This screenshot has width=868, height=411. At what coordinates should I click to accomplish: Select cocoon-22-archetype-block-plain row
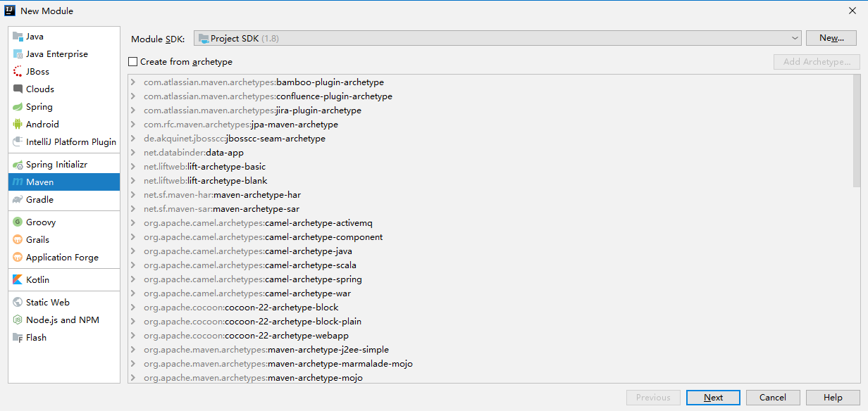[x=490, y=322]
